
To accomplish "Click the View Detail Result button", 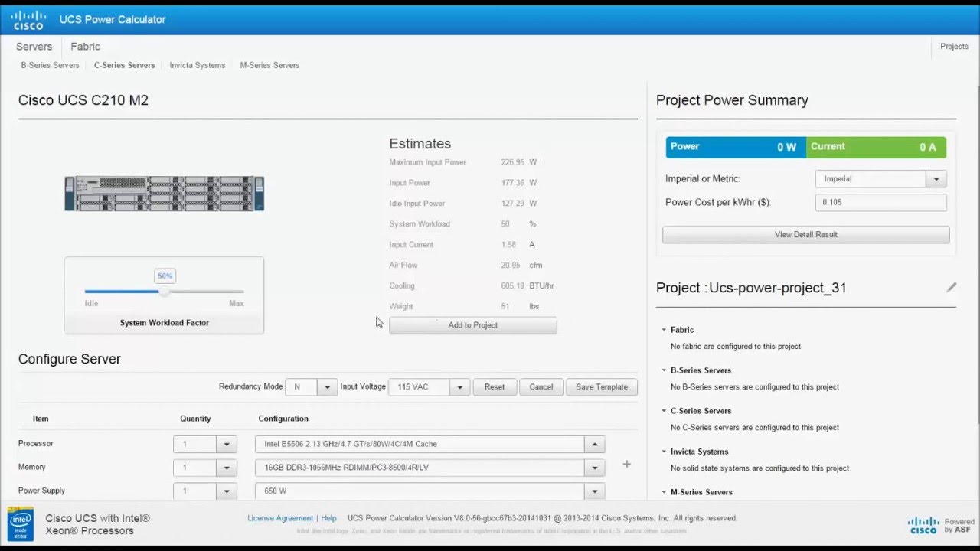I will coord(806,235).
